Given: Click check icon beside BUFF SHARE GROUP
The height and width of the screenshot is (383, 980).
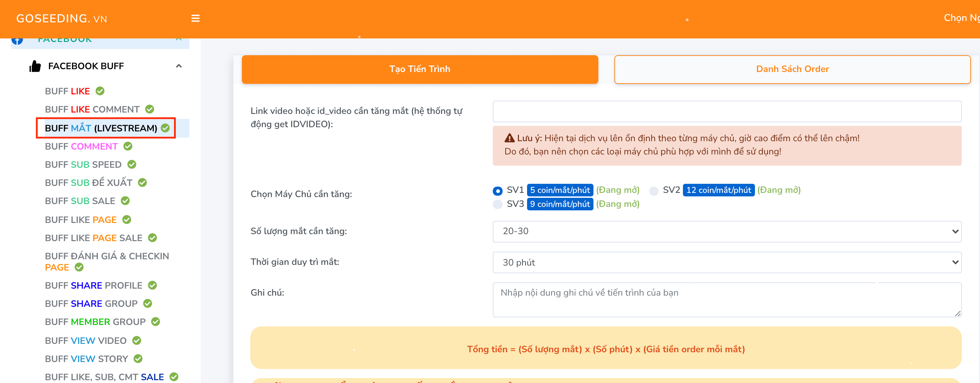Looking at the screenshot, I should pos(147,303).
